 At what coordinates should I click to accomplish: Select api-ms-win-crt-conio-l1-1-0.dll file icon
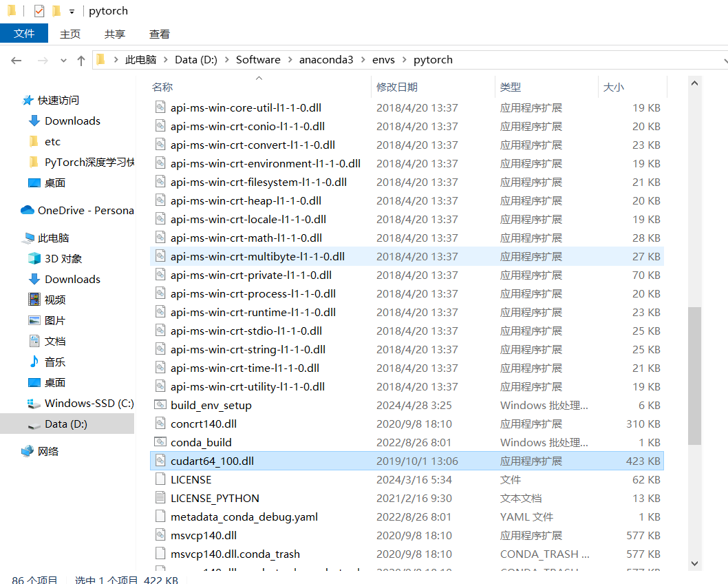[x=160, y=126]
